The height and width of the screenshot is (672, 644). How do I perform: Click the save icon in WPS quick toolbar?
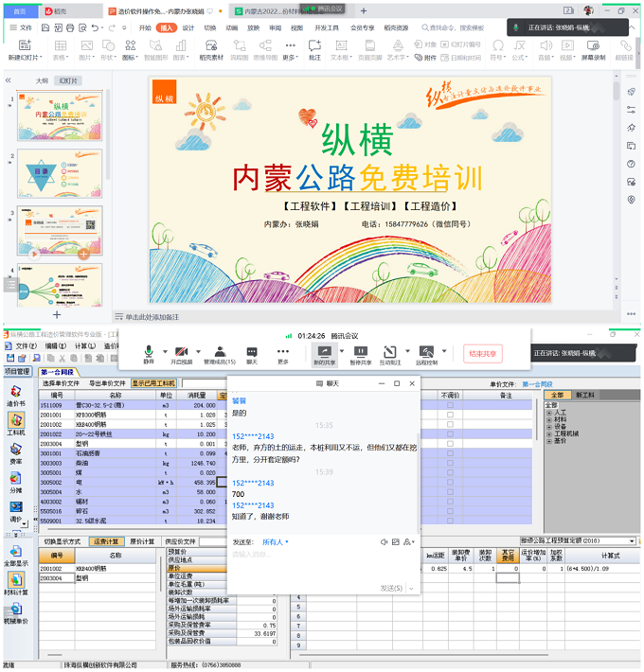pos(45,27)
